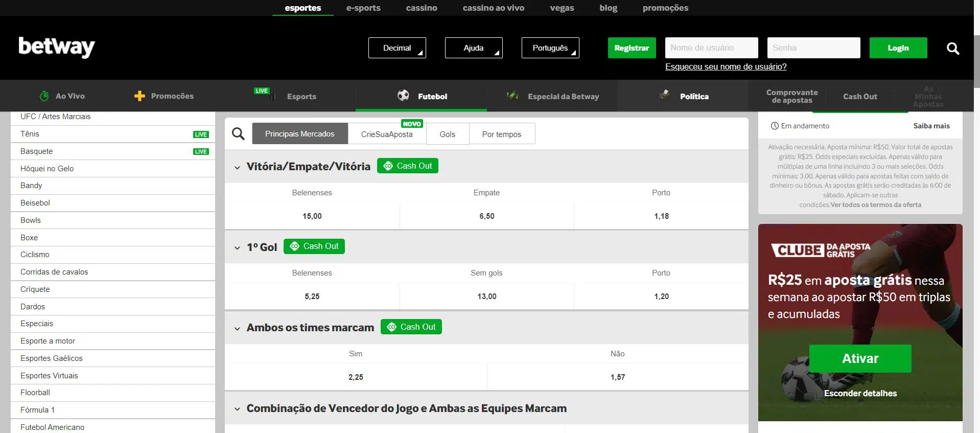Image resolution: width=980 pixels, height=433 pixels.
Task: Select Não odds 1,57
Action: (618, 377)
